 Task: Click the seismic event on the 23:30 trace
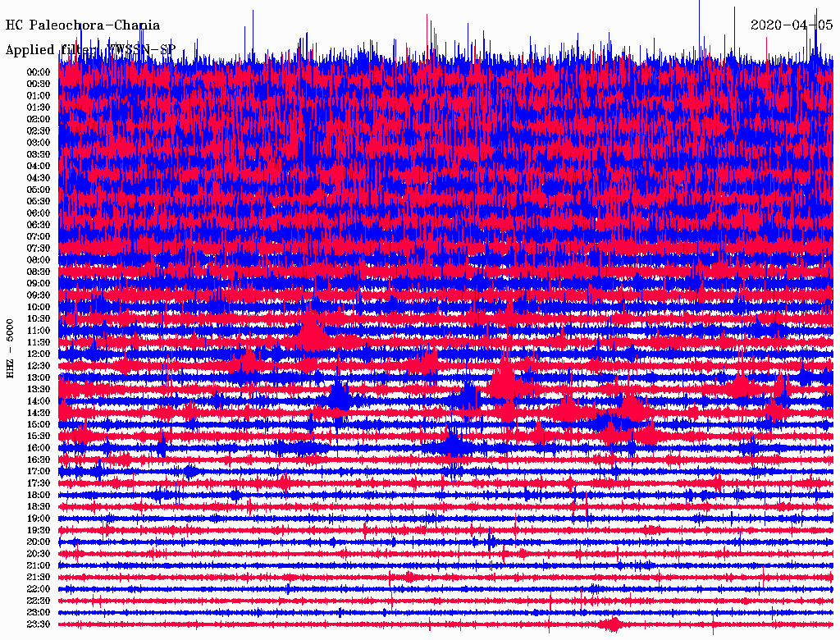point(611,624)
